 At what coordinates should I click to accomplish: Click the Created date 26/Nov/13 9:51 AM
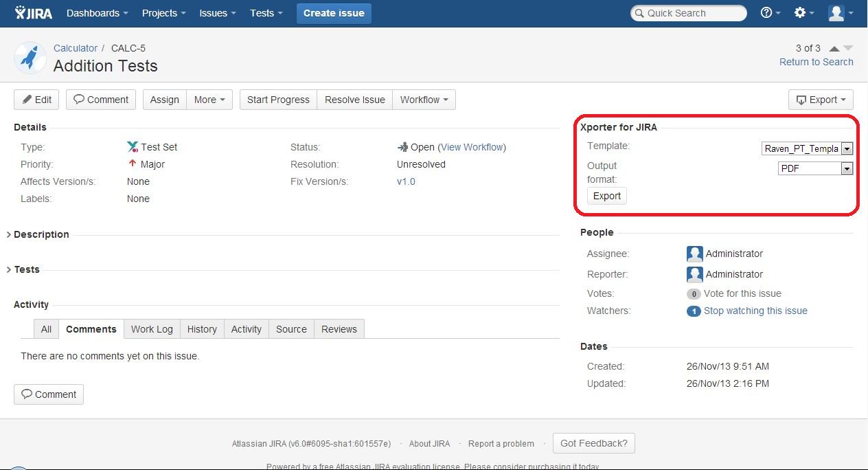(728, 366)
